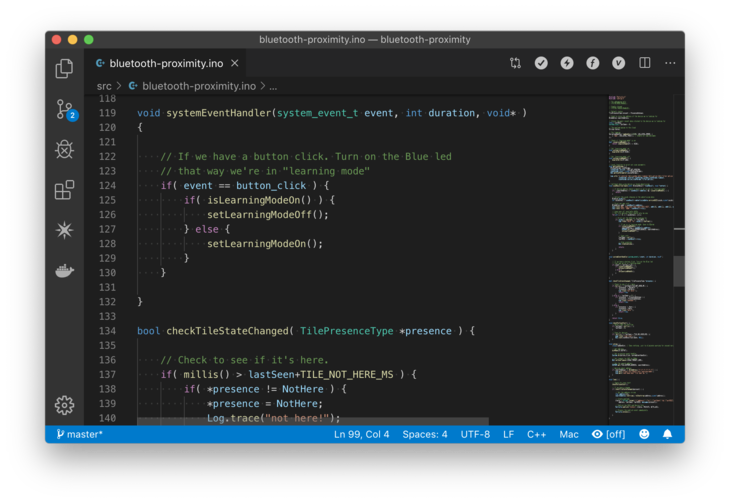Click the circled f icon in toolbar
The height and width of the screenshot is (503, 730).
(x=592, y=63)
